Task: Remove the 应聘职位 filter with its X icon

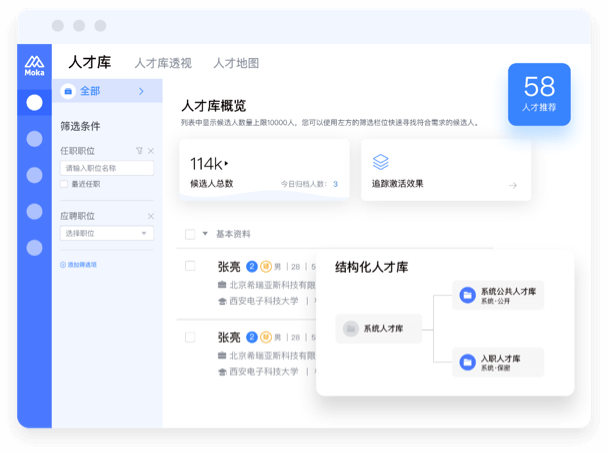Action: 151,216
